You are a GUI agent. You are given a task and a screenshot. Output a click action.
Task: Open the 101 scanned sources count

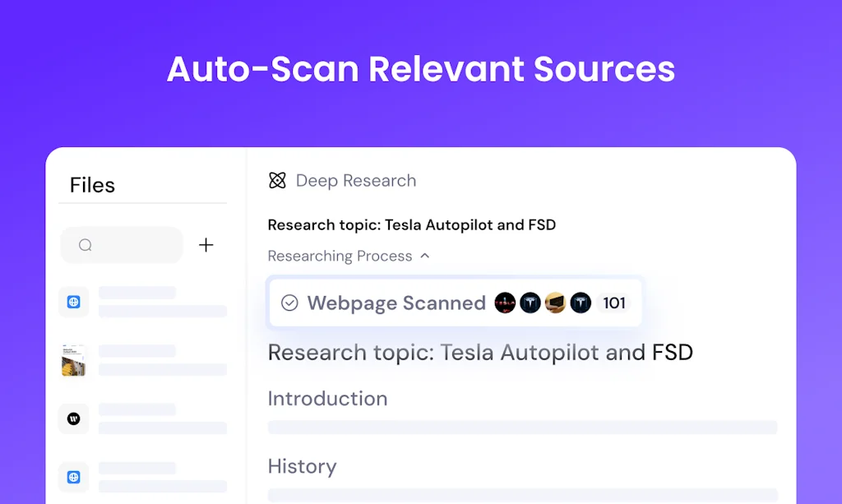pos(614,303)
